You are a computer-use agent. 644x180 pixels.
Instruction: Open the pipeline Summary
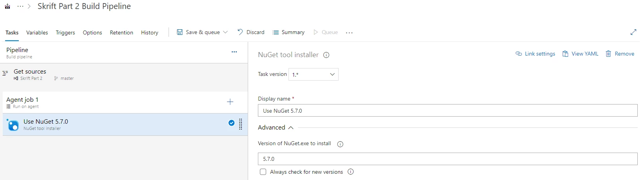(x=288, y=32)
